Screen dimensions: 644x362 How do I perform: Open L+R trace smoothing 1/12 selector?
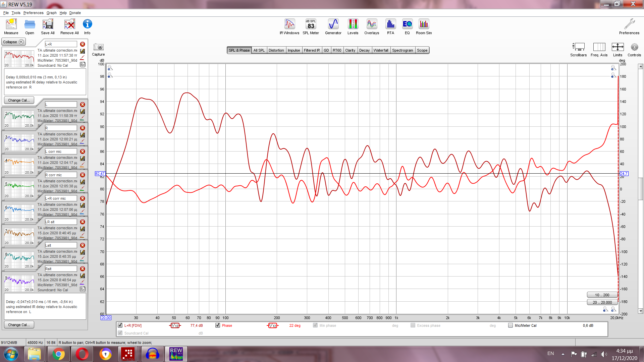pos(175,325)
